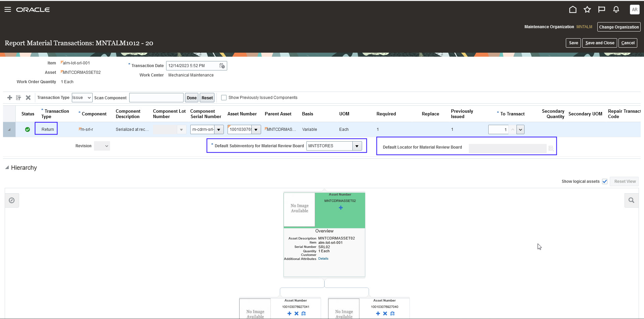Search the asset hierarchy

point(631,200)
